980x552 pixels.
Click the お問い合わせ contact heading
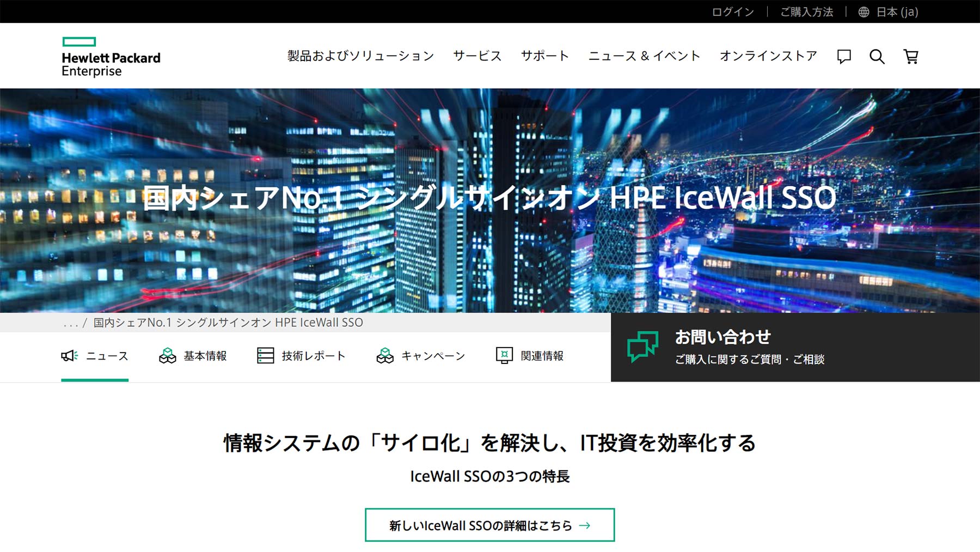pos(722,337)
